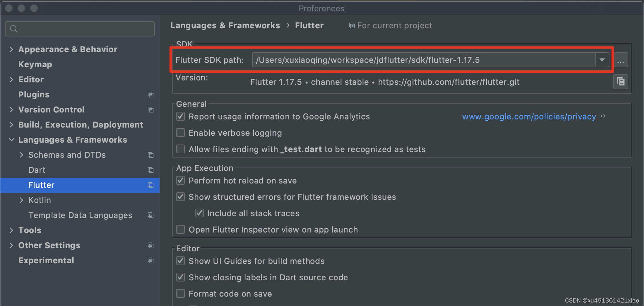Click Flutter version string text

385,82
